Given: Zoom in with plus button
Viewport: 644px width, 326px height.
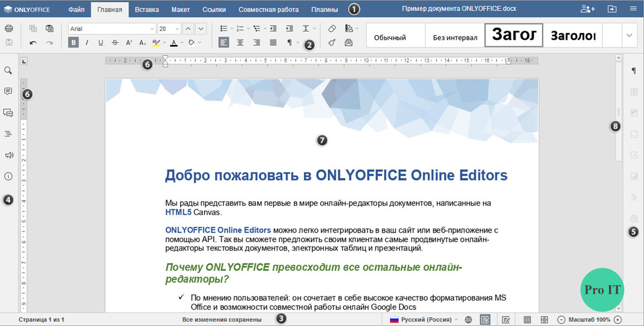Looking at the screenshot, I should (x=618, y=320).
